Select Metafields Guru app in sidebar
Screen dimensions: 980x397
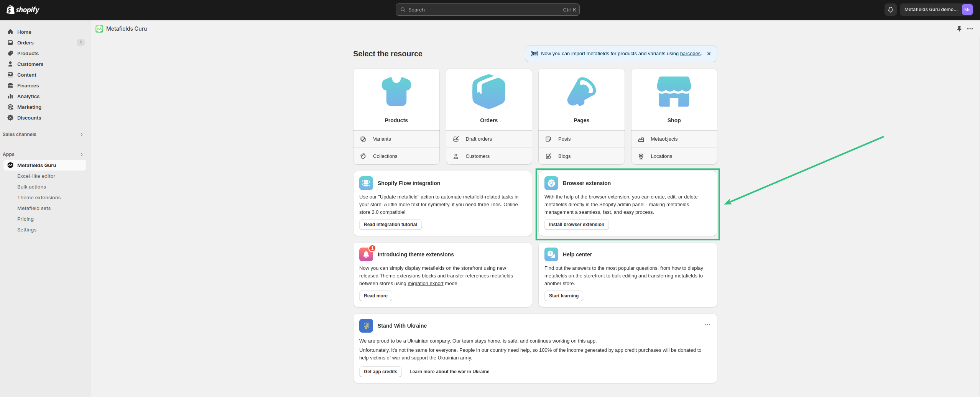click(x=44, y=165)
